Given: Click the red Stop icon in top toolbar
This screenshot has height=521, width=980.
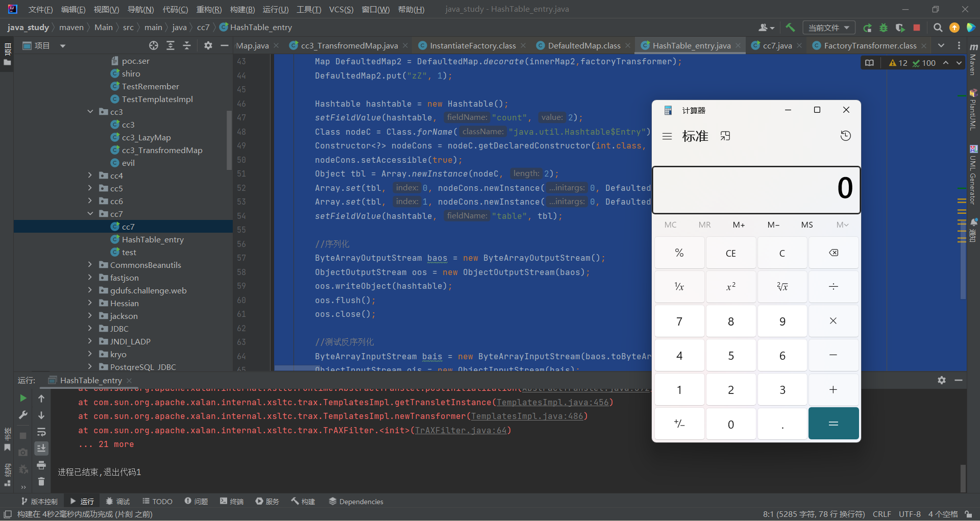Looking at the screenshot, I should (917, 28).
